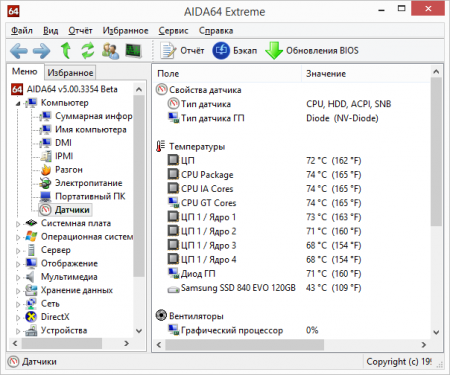The width and height of the screenshot is (450, 375).
Task: Switch to the Избранное tab
Action: (70, 72)
